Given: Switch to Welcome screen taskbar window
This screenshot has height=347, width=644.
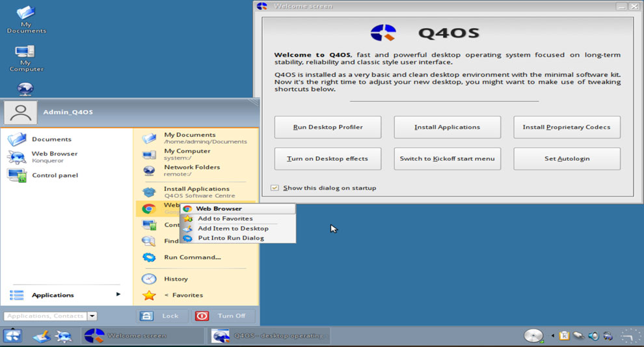Looking at the screenshot, I should tap(142, 336).
